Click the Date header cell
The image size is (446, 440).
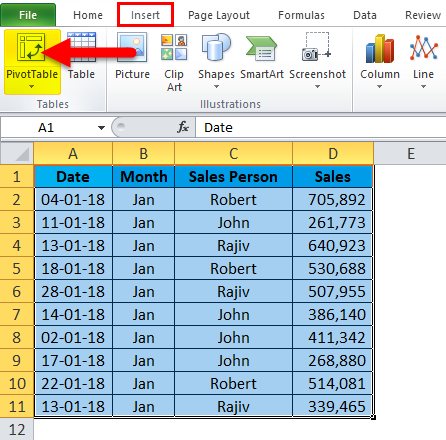pos(73,176)
